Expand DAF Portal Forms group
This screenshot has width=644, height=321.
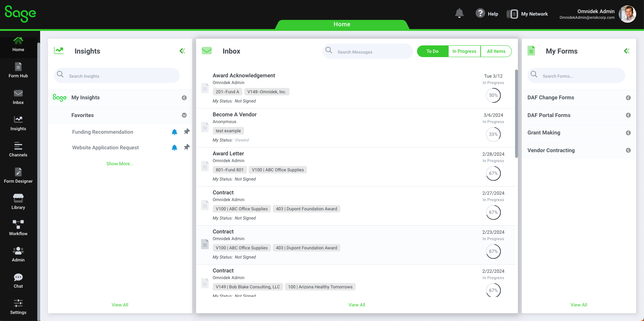coord(628,115)
